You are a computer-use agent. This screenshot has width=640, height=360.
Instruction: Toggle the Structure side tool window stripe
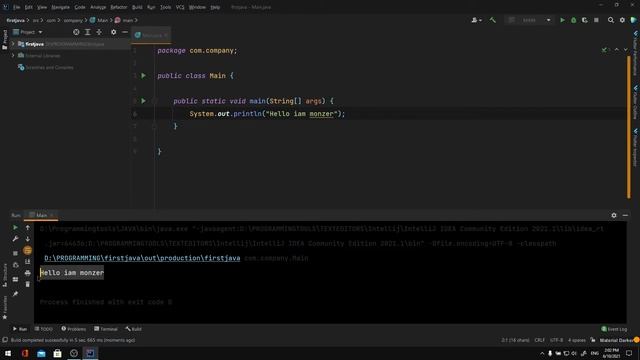4,275
